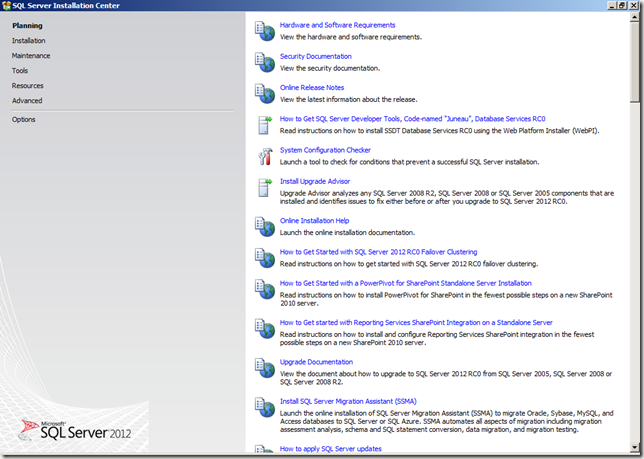Close the SQL Server Installation Center window

(x=634, y=5)
